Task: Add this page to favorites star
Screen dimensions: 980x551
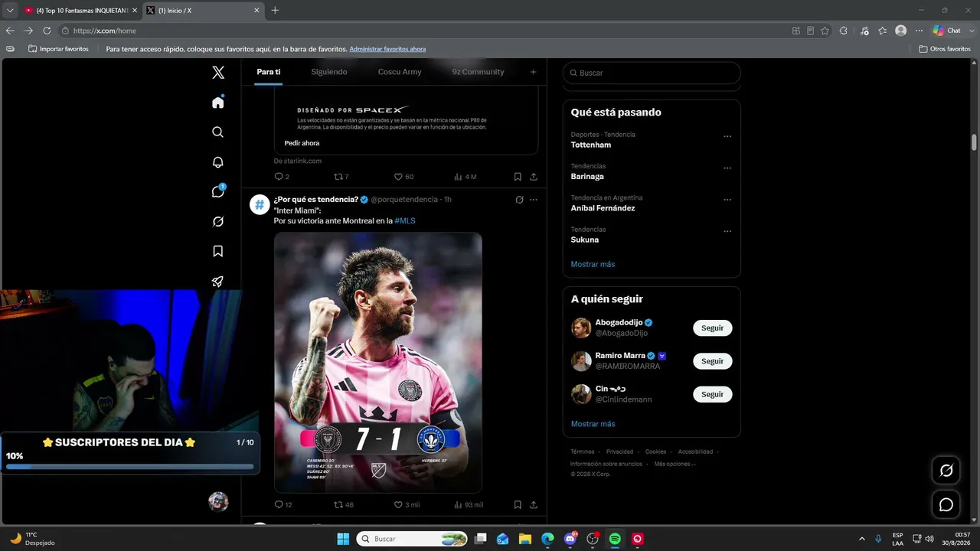Action: pyautogui.click(x=825, y=31)
